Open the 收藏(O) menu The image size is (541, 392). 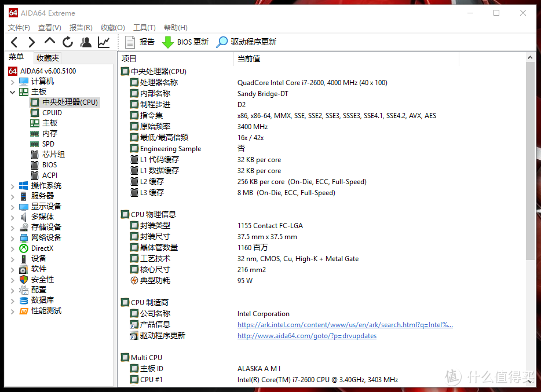113,28
